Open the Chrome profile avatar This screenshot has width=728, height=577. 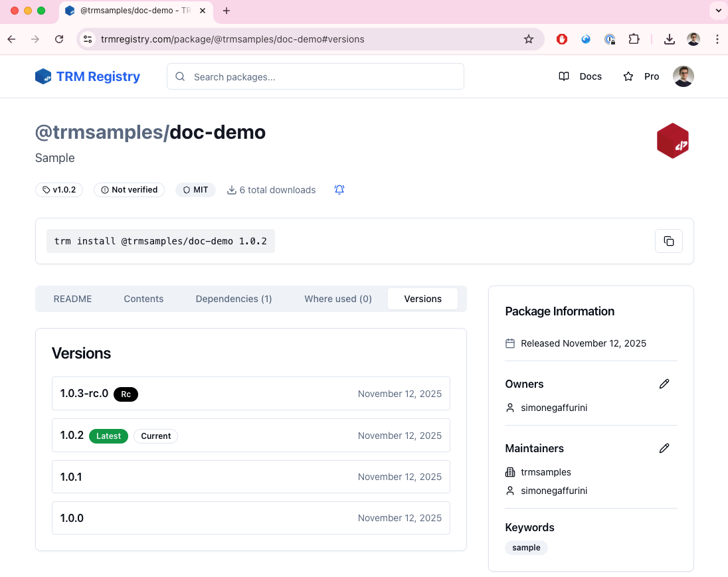coord(693,39)
